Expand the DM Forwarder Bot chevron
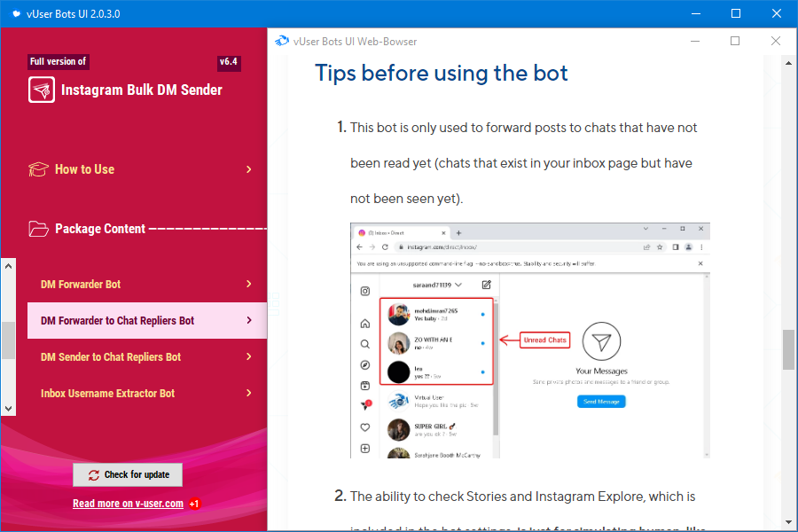The image size is (798, 532). click(x=249, y=284)
